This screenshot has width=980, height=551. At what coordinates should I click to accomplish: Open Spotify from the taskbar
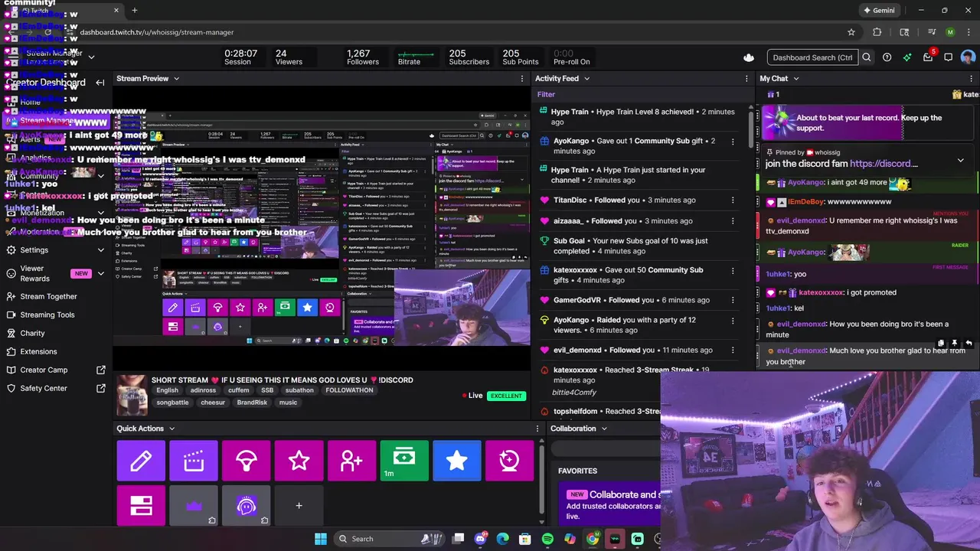547,539
